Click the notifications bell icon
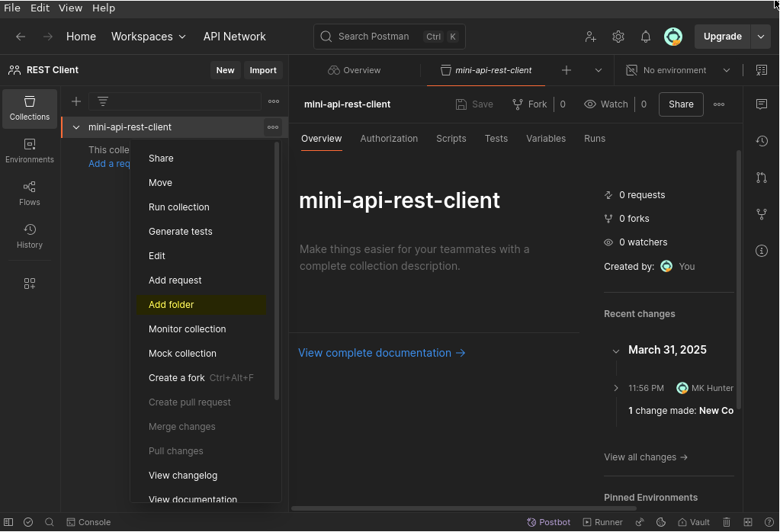Screen dimensions: 780x532 point(646,37)
